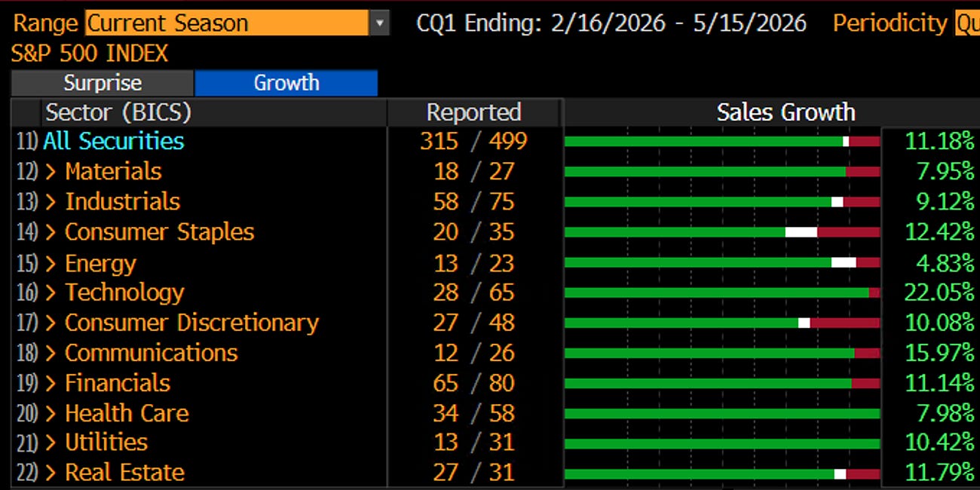
Task: Click the 12.42% sales growth value
Action: click(x=939, y=231)
